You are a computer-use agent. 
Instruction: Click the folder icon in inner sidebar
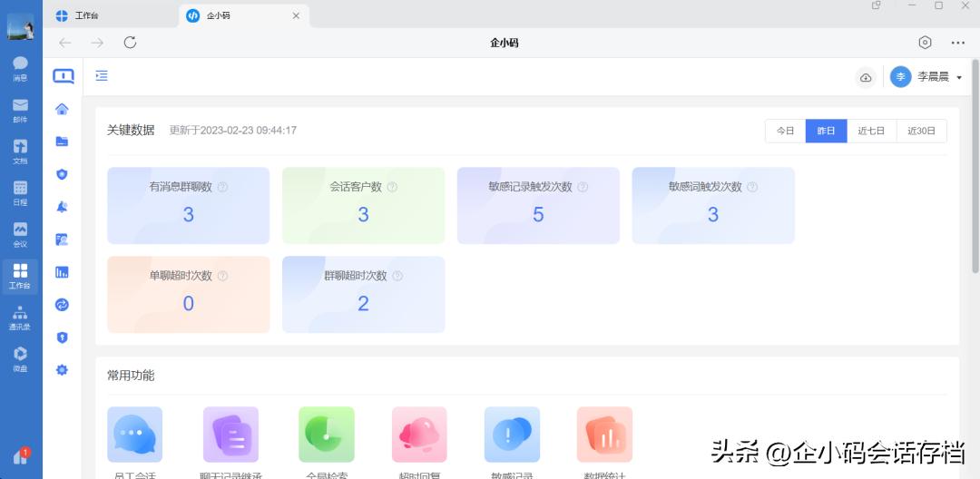pos(62,142)
